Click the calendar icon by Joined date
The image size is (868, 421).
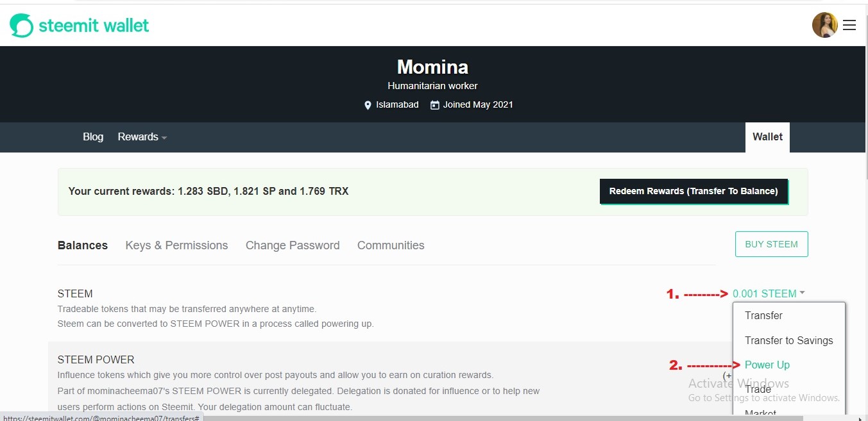point(435,105)
